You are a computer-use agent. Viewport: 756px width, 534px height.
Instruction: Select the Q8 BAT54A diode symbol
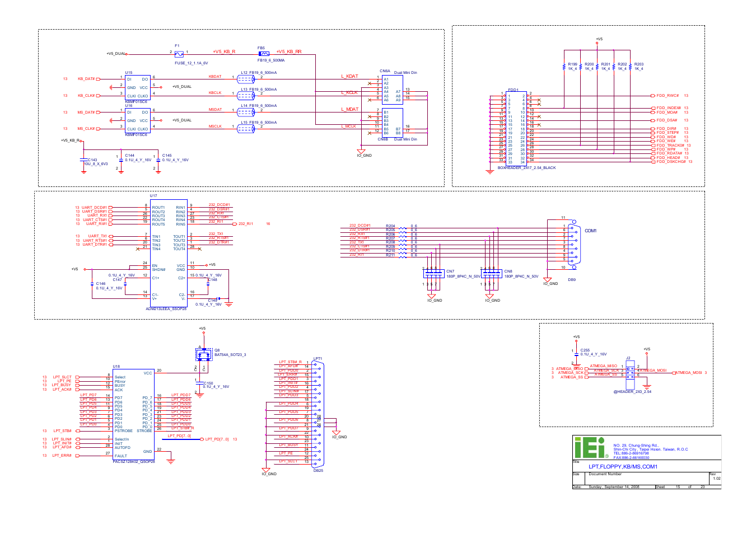tap(204, 354)
